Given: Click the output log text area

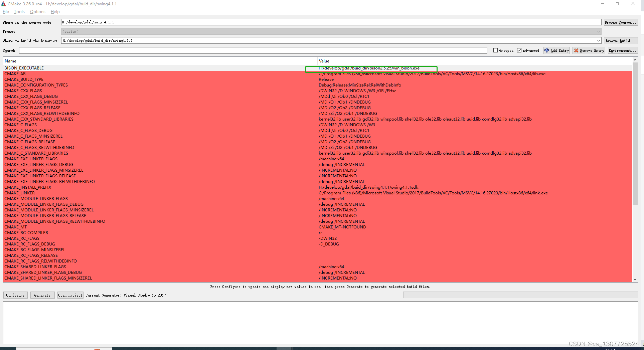Looking at the screenshot, I should coord(321,323).
